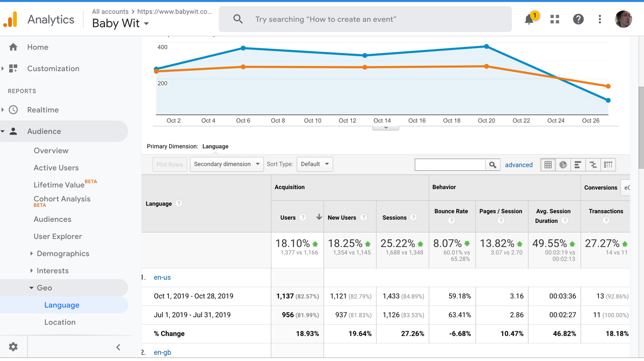Image resolution: width=644 pixels, height=361 pixels.
Task: Open Lifetime Value report
Action: pos(59,185)
